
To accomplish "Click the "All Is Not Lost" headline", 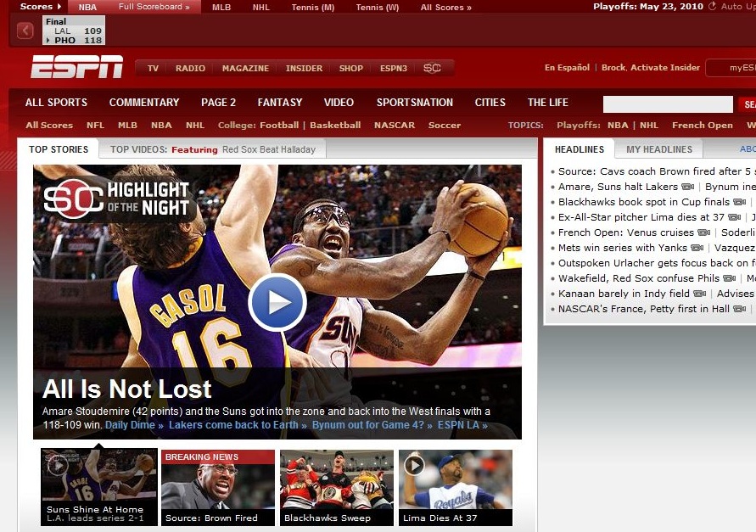I will (126, 389).
